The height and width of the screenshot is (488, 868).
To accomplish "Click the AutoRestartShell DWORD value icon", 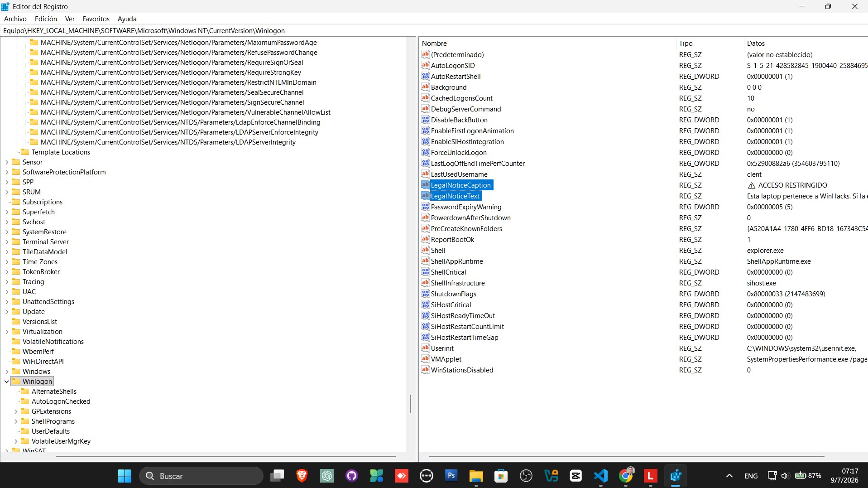I will tap(425, 76).
